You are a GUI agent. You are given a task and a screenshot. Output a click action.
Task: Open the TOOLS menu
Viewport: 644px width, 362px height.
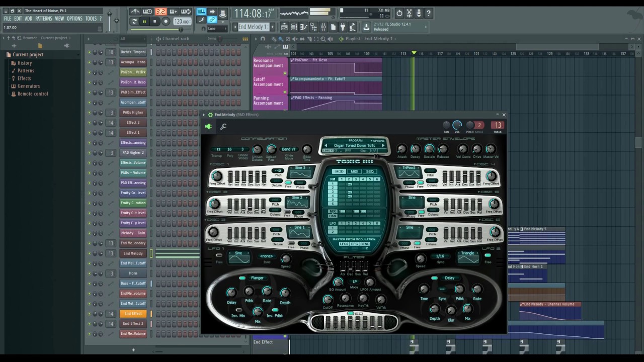tap(91, 19)
